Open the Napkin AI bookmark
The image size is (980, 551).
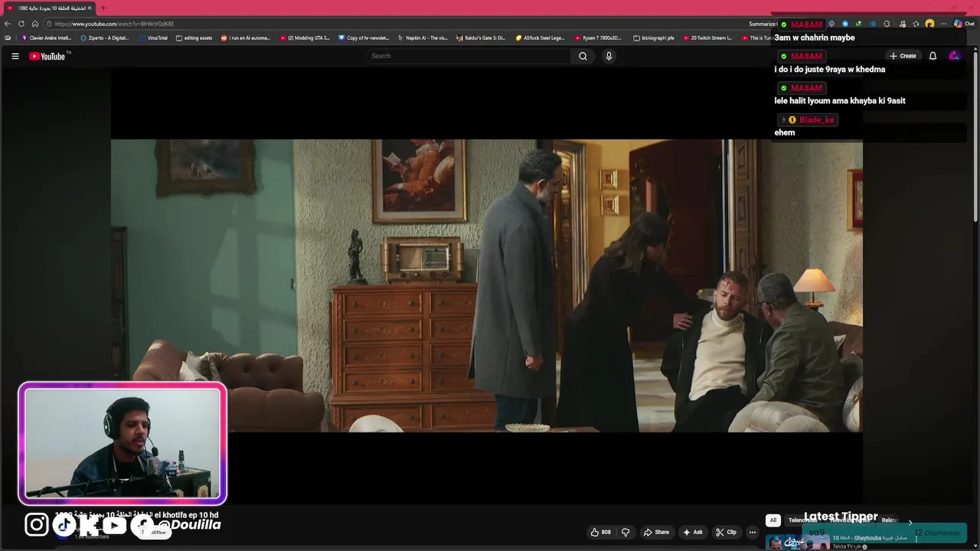click(x=423, y=37)
